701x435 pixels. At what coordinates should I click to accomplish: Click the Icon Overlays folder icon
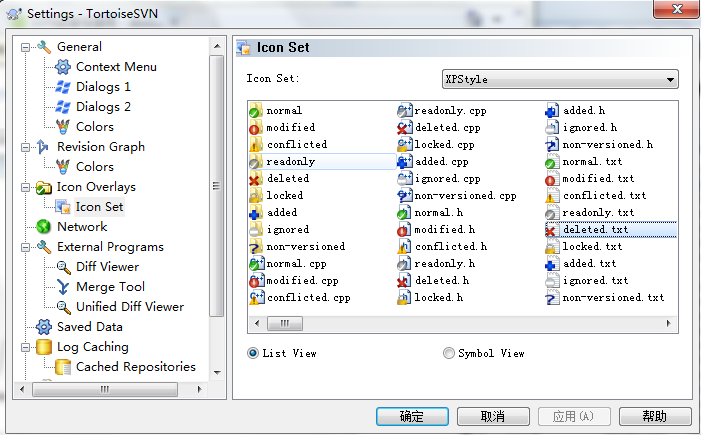tap(44, 187)
